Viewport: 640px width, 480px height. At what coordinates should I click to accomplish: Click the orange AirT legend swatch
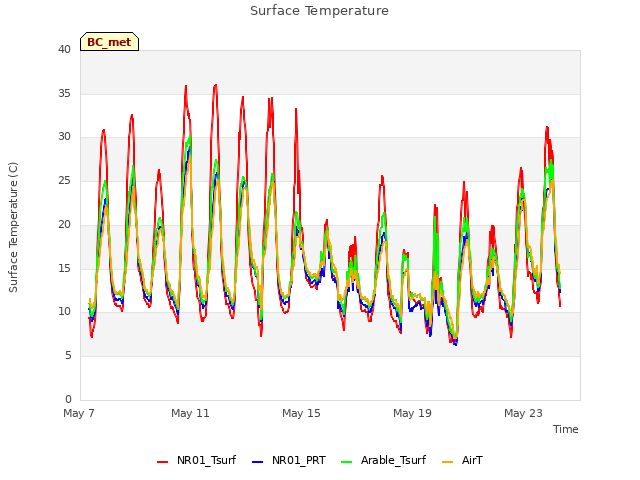point(447,461)
